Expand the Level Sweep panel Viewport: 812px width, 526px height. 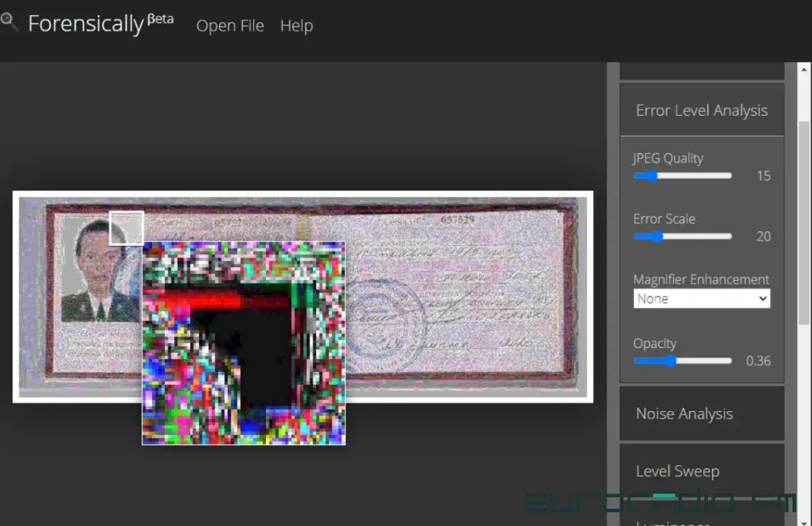tap(701, 471)
